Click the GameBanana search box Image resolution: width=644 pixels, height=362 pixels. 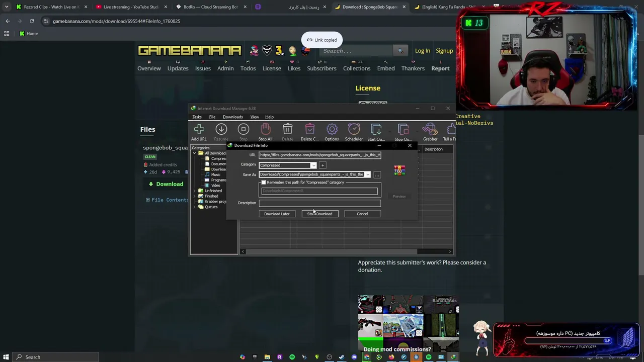point(356,51)
